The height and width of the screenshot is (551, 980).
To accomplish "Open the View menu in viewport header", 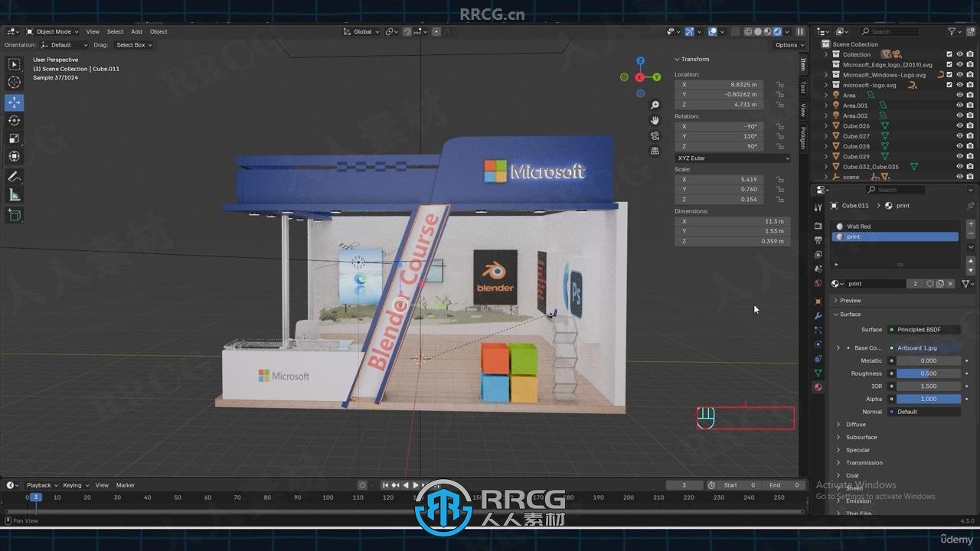I will pyautogui.click(x=93, y=31).
